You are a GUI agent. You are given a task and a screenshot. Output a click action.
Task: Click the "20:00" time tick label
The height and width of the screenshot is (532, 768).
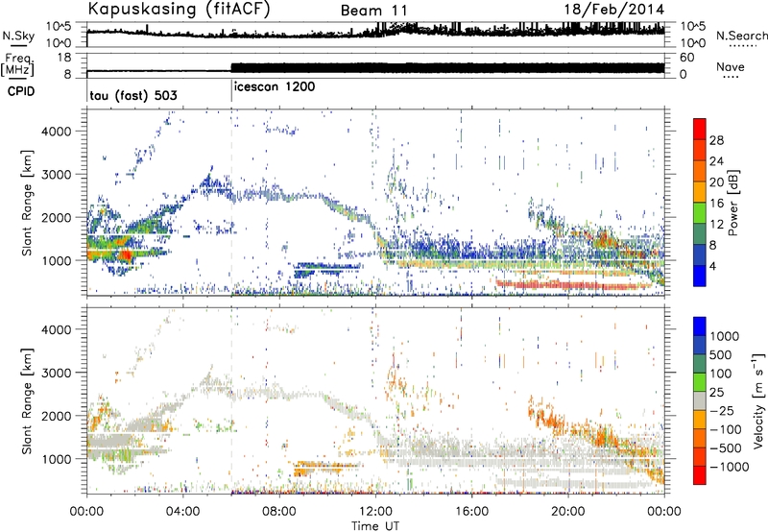(x=567, y=511)
